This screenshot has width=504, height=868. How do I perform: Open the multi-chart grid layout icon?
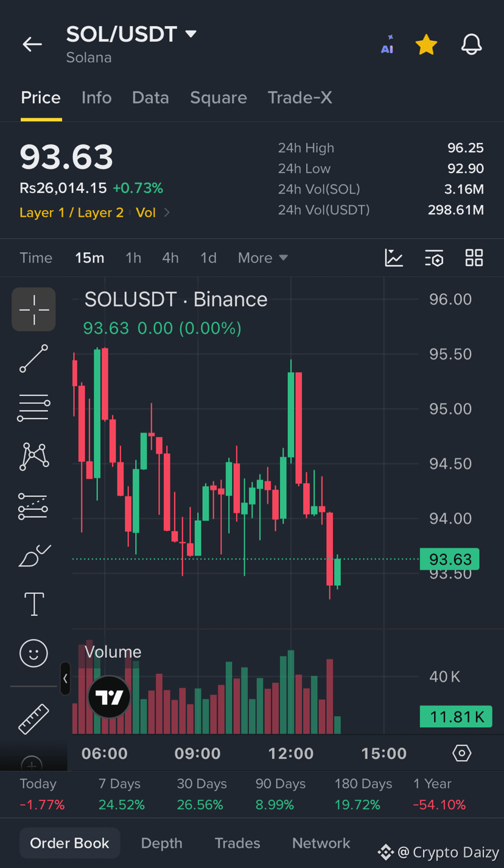[474, 258]
